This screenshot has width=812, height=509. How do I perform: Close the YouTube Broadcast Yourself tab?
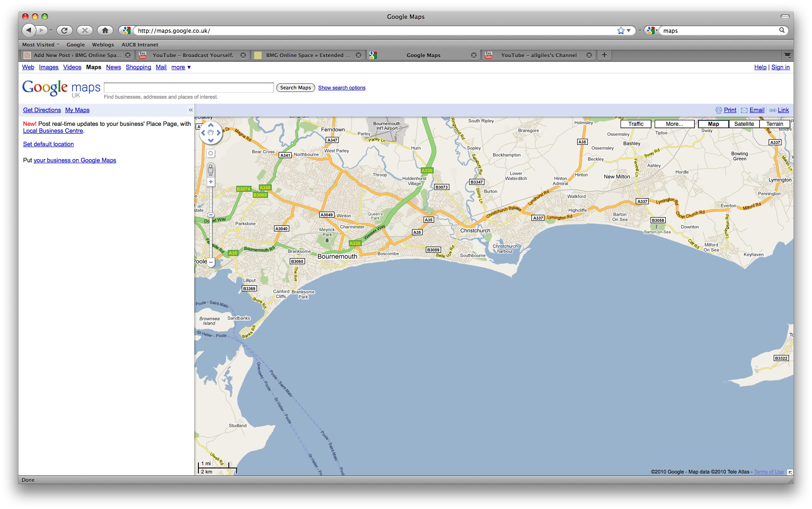point(243,55)
